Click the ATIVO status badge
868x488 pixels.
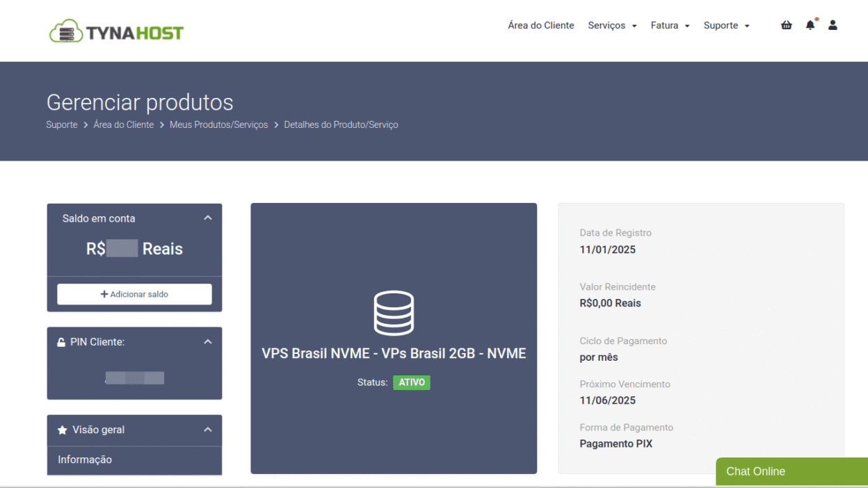tap(412, 382)
